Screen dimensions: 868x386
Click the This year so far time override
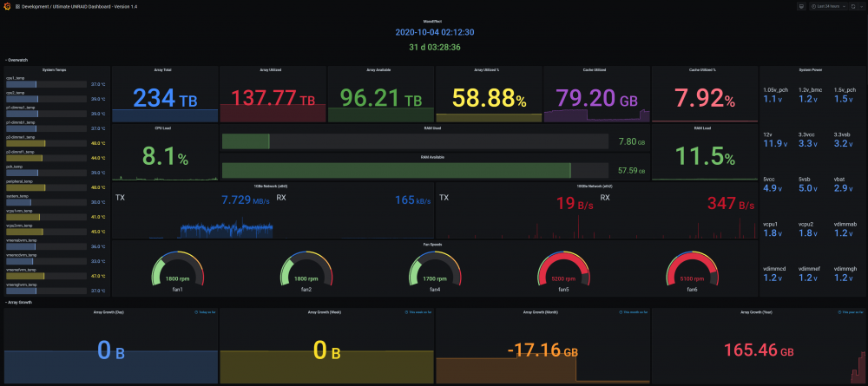pos(851,312)
